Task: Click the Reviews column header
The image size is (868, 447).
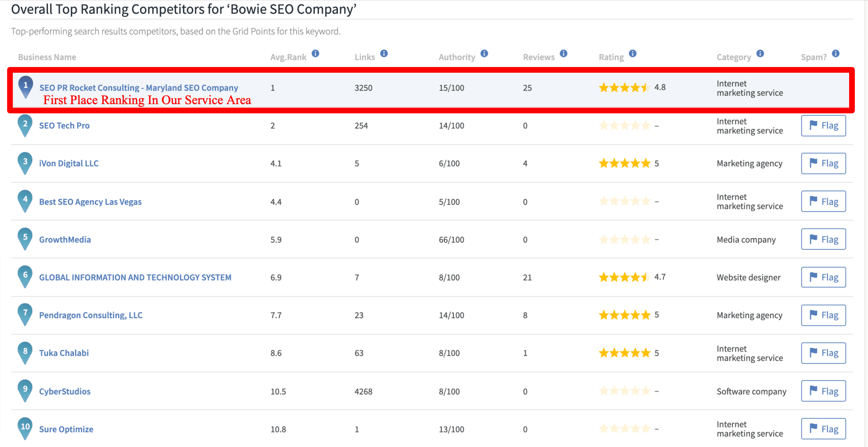Action: pyautogui.click(x=539, y=57)
